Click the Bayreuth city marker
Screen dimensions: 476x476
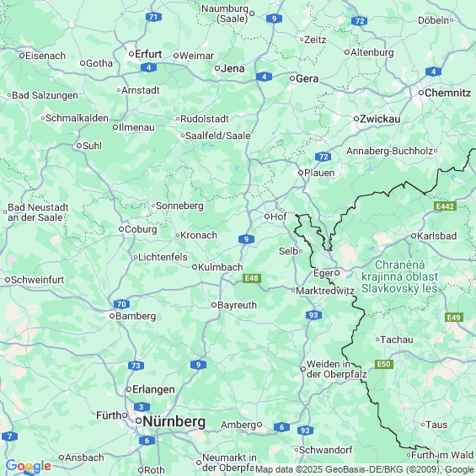[214, 305]
